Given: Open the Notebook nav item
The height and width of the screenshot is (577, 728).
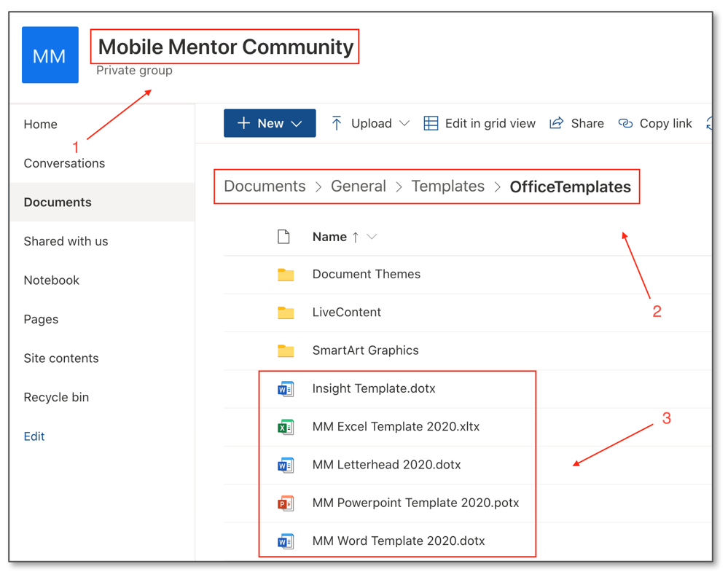Looking at the screenshot, I should tap(52, 280).
